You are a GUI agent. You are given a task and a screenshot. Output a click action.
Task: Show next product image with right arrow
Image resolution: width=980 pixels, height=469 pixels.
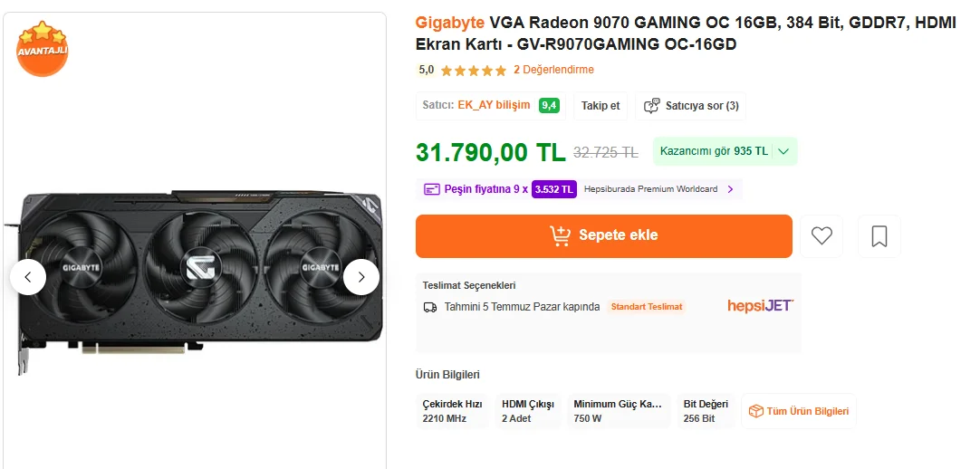pos(360,277)
